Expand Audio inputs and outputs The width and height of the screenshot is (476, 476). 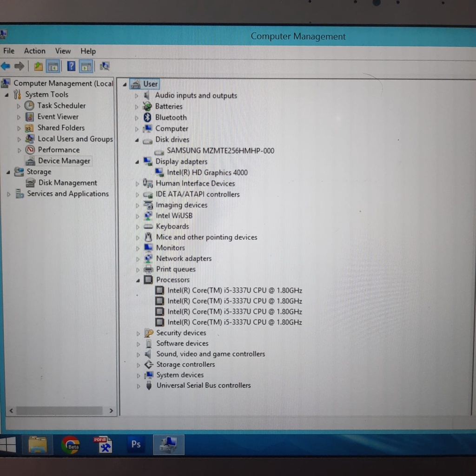tap(136, 96)
